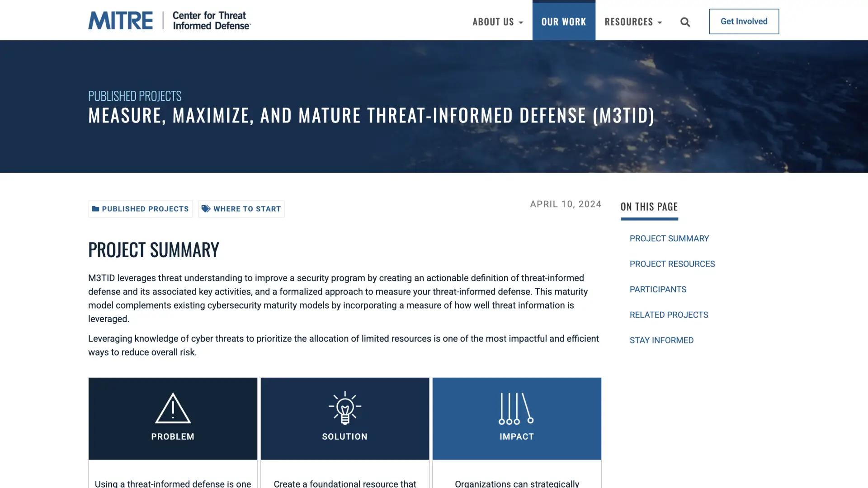The width and height of the screenshot is (868, 488).
Task: Open the Where to Start tag link
Action: coord(247,209)
